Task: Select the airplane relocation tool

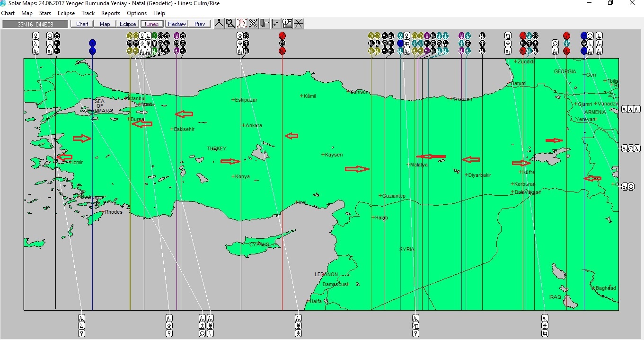Action: pos(253,23)
